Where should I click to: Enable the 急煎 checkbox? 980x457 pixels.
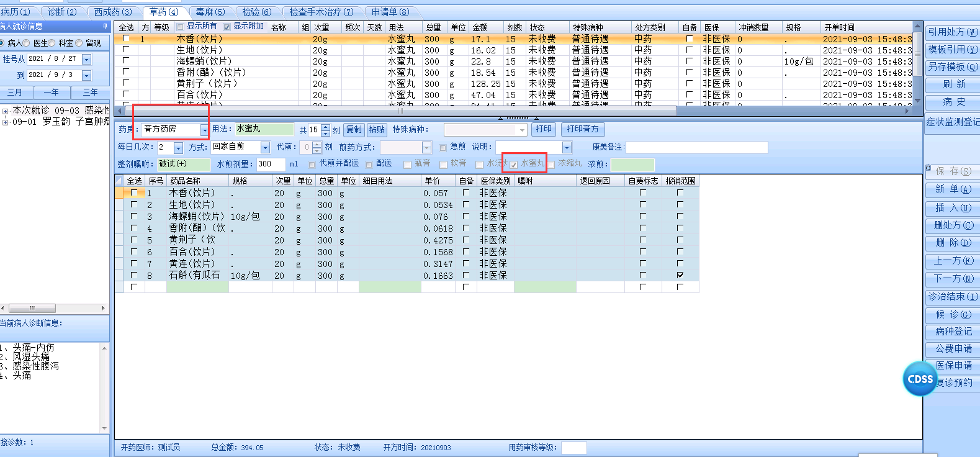click(443, 148)
